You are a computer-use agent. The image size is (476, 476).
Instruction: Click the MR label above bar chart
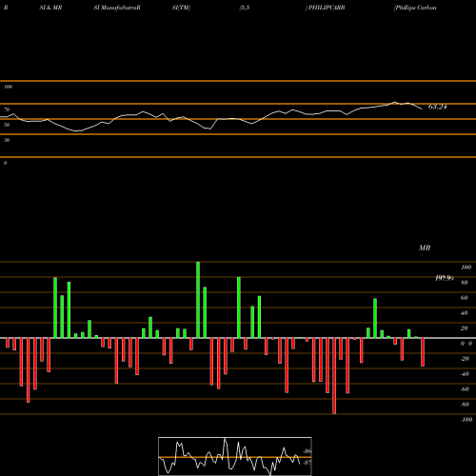(x=425, y=248)
